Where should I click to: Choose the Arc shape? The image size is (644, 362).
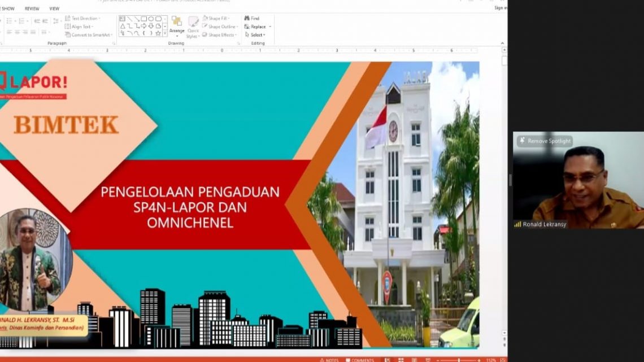pos(129,34)
